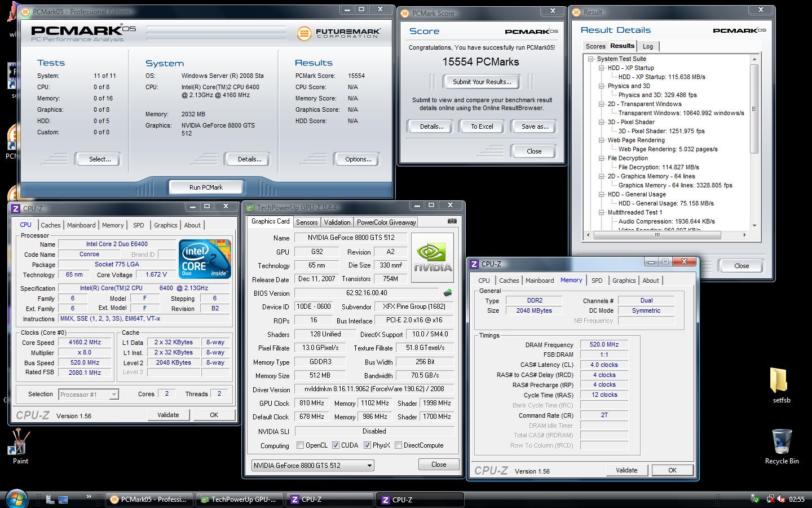Open the Validation tab in GPU-Z
This screenshot has width=812, height=508.
click(337, 222)
